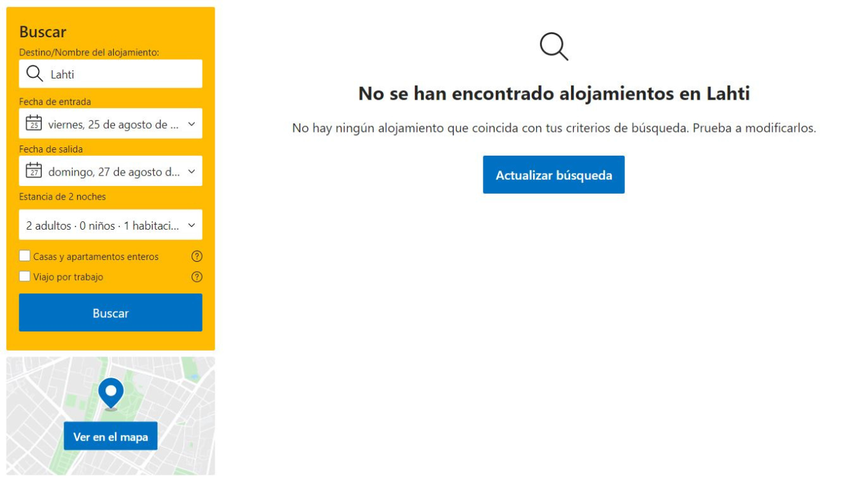Click the large magnifier icon above the no-results message
This screenshot has width=868, height=489.
coord(554,47)
